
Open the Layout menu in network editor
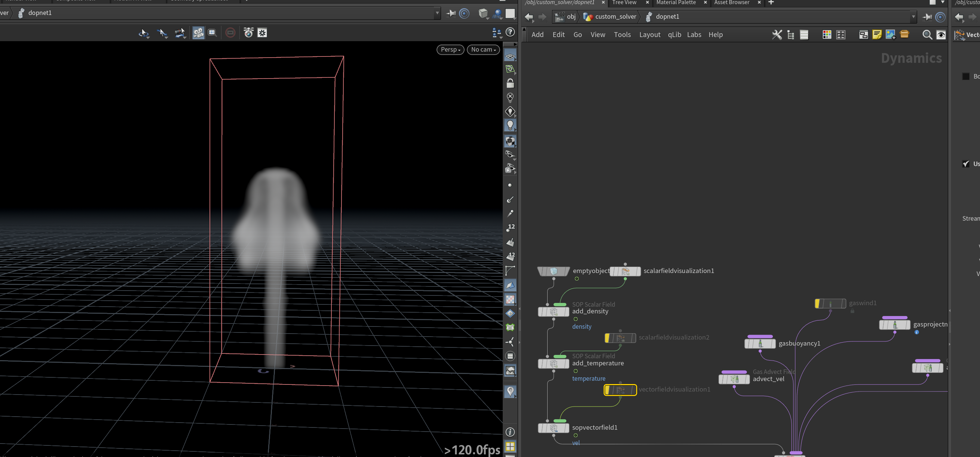[649, 35]
